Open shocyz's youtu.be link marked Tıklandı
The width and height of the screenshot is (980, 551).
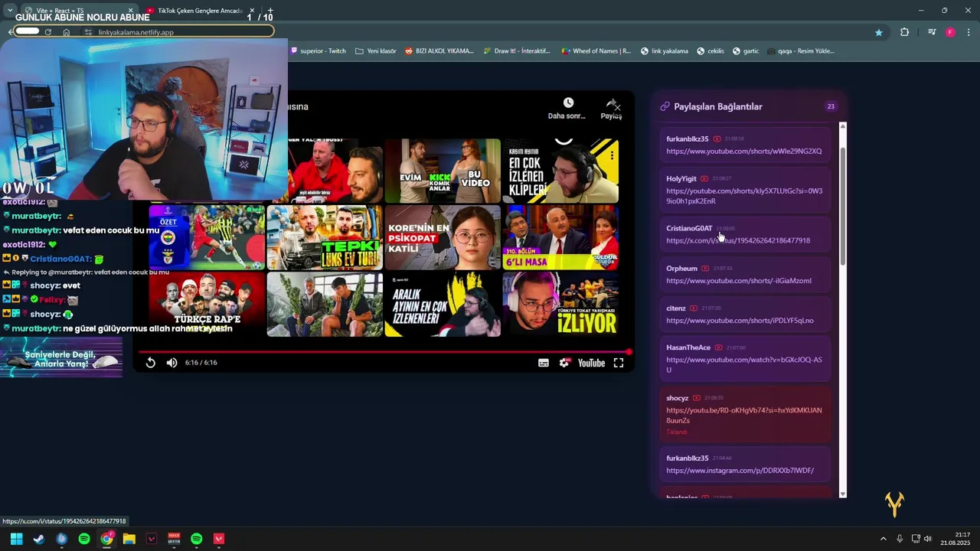[x=744, y=416]
